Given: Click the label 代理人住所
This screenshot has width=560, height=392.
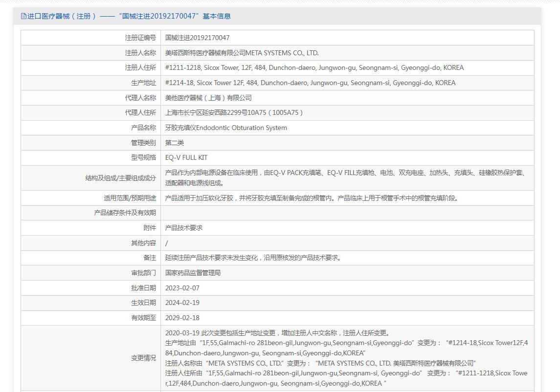Looking at the screenshot, I should [x=140, y=113].
